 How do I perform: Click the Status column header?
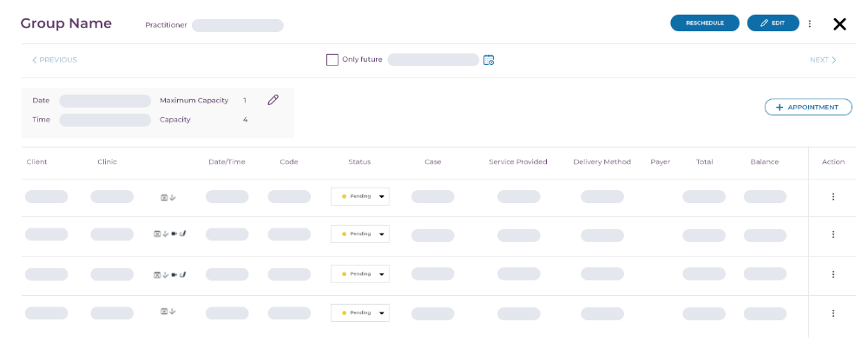[360, 161]
